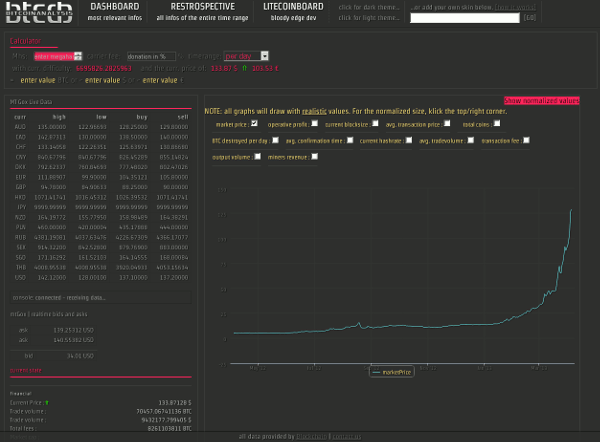Click the 'buy' column header
Image resolution: width=600 pixels, height=442 pixels.
click(142, 117)
